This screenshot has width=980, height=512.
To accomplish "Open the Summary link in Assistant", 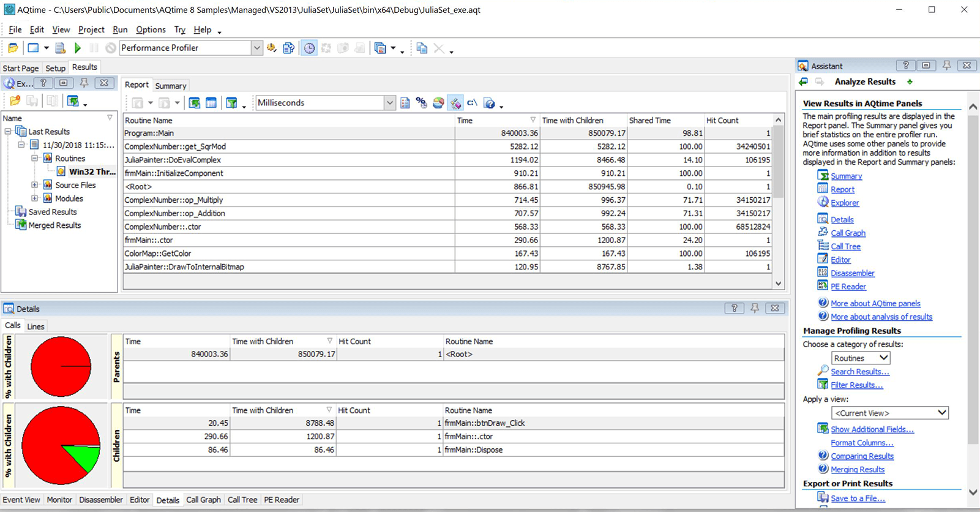I will click(x=846, y=176).
